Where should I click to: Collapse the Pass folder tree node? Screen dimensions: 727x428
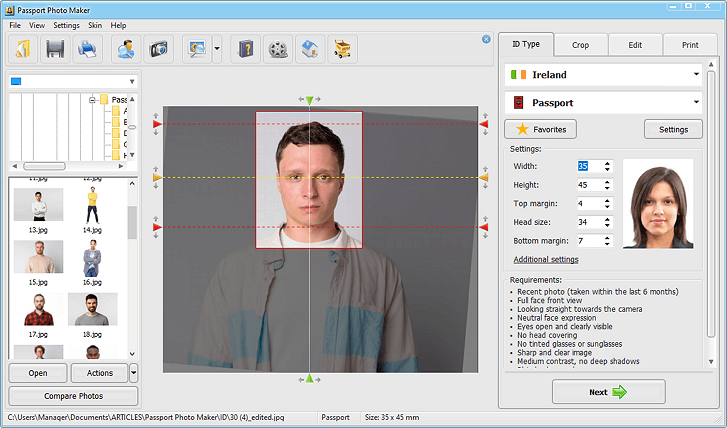click(92, 99)
